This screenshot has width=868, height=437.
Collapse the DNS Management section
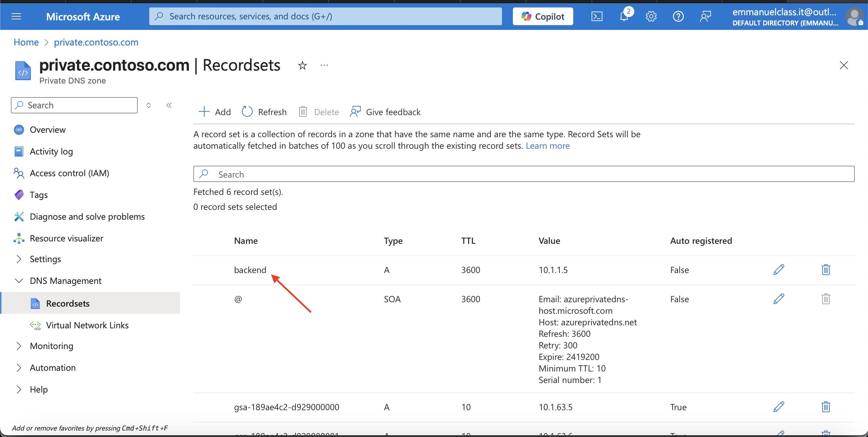(x=65, y=281)
